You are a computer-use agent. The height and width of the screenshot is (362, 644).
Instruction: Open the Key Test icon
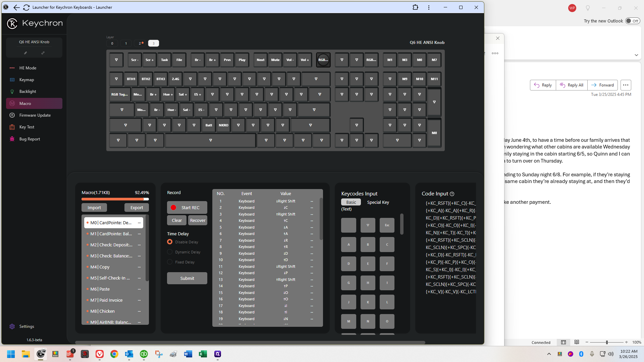(12, 127)
